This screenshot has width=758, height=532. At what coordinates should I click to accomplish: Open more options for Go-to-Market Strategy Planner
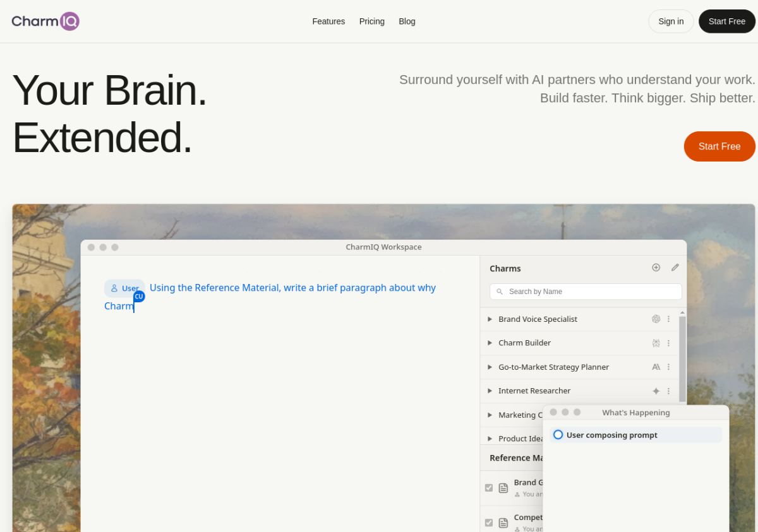(x=669, y=367)
